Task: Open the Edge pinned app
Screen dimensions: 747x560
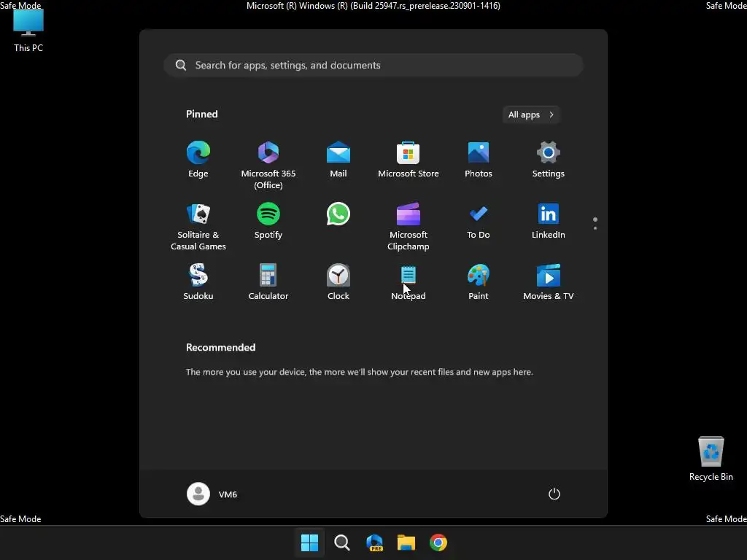Action: coord(198,160)
